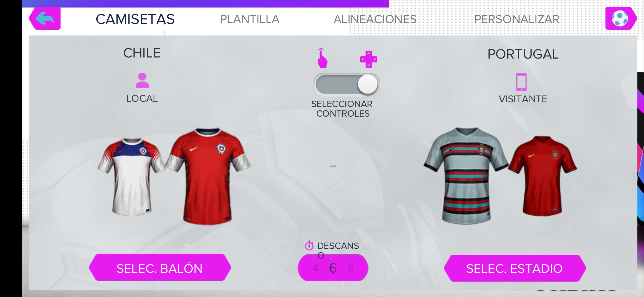Toggle the Seleccionar Controles switch

346,85
